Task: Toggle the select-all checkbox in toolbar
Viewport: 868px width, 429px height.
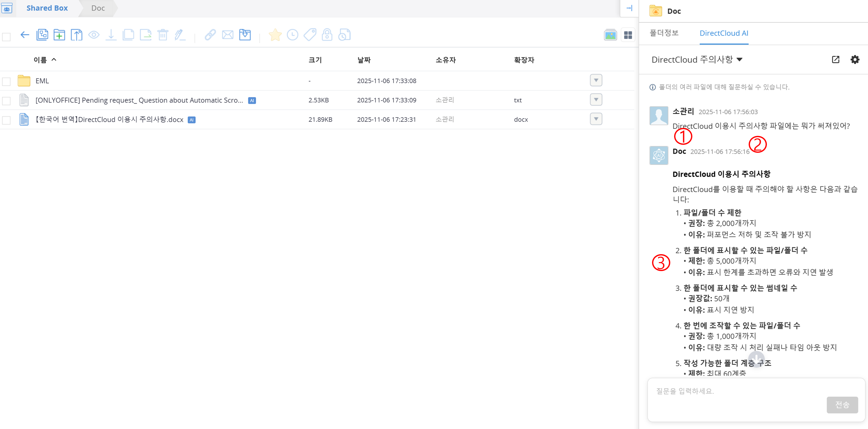Action: click(x=6, y=36)
